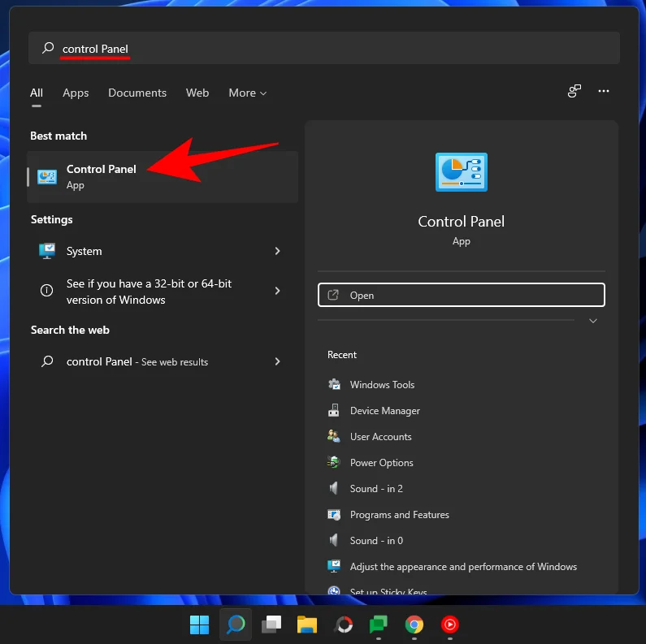This screenshot has width=646, height=644.
Task: Switch to the Apps filter tab
Action: point(76,93)
